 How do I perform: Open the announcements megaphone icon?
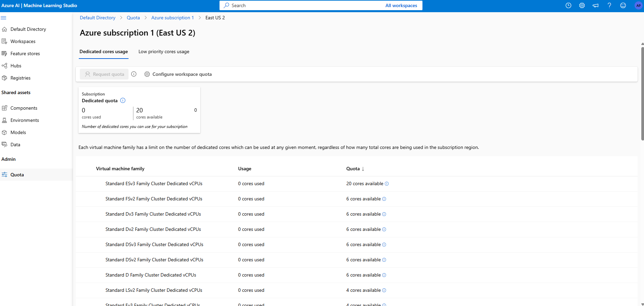[596, 5]
